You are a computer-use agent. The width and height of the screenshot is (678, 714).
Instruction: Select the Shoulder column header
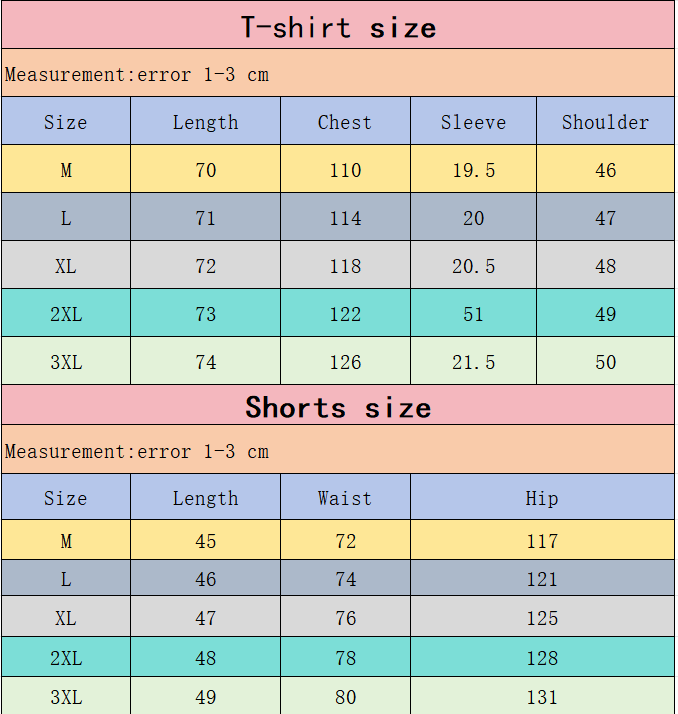[x=605, y=122]
